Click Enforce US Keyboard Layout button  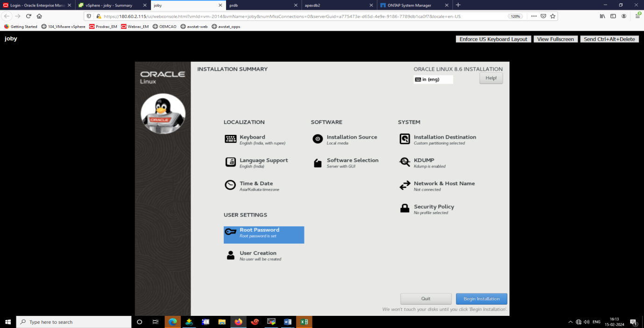click(x=493, y=39)
